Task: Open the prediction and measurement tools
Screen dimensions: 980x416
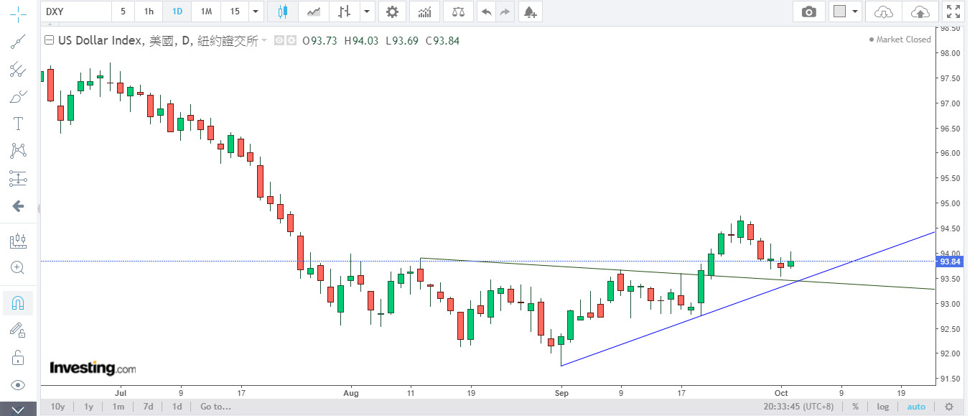Action: coord(18,178)
